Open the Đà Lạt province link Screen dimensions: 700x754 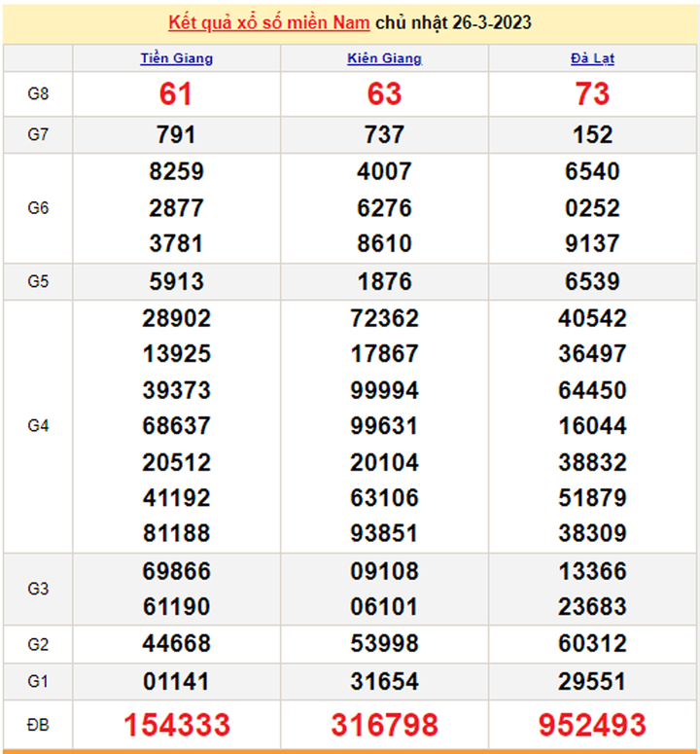(x=592, y=58)
